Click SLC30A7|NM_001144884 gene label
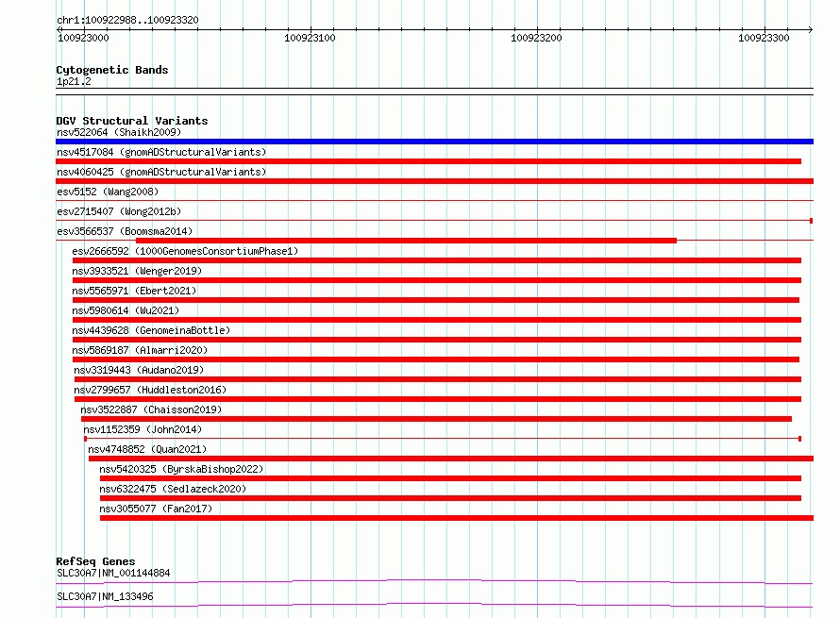This screenshot has width=840, height=618. click(113, 573)
